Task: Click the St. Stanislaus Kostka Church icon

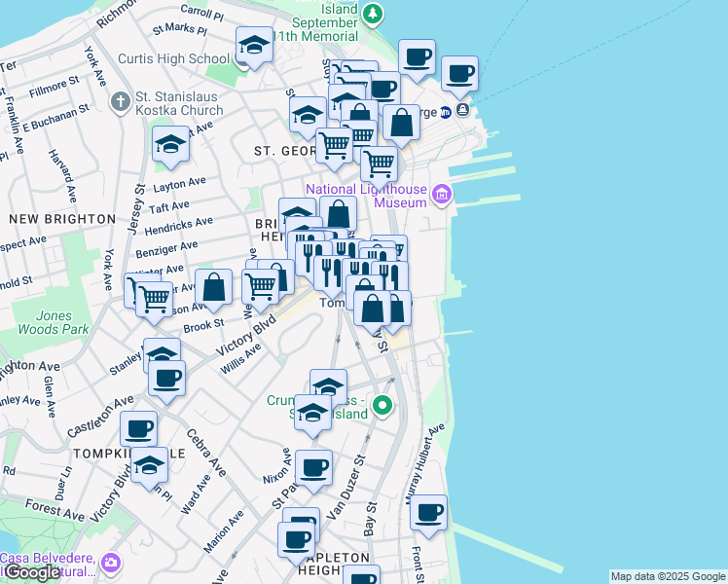Action: point(120,102)
